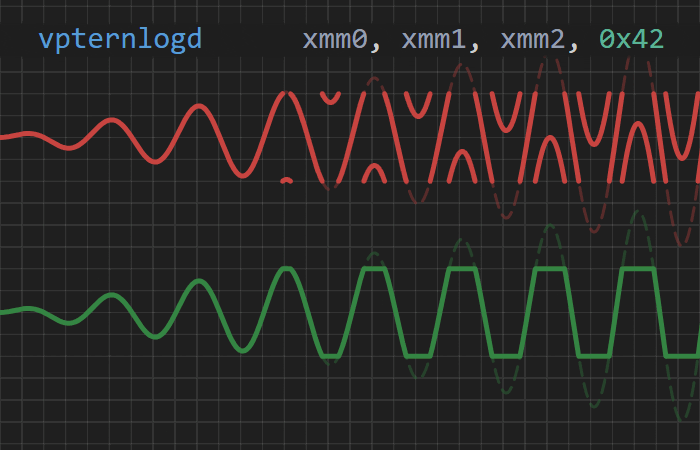The width and height of the screenshot is (700, 450).
Task: Pick the fourth flat top plateau of green wave
Action: coord(636,269)
